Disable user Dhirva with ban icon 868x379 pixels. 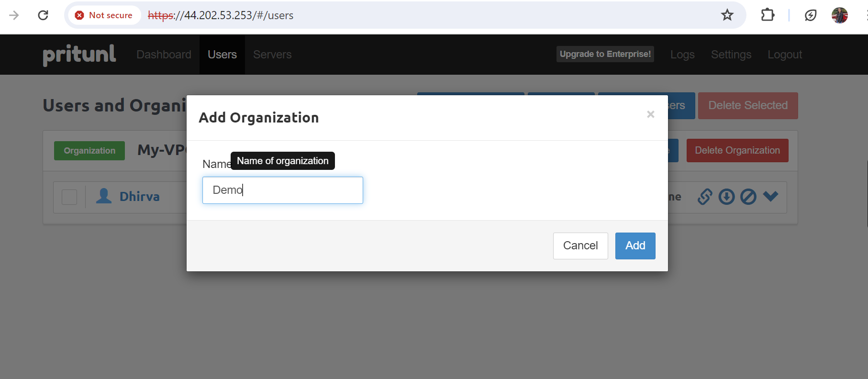[x=748, y=197]
